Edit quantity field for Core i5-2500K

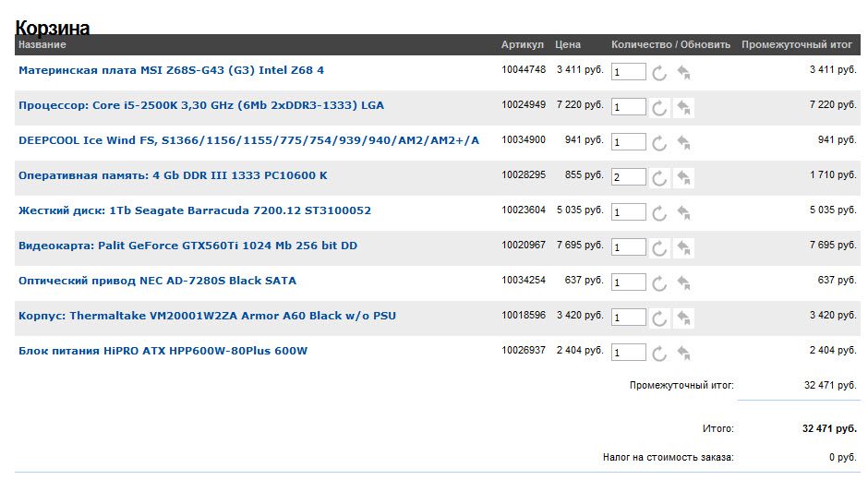pyautogui.click(x=628, y=107)
